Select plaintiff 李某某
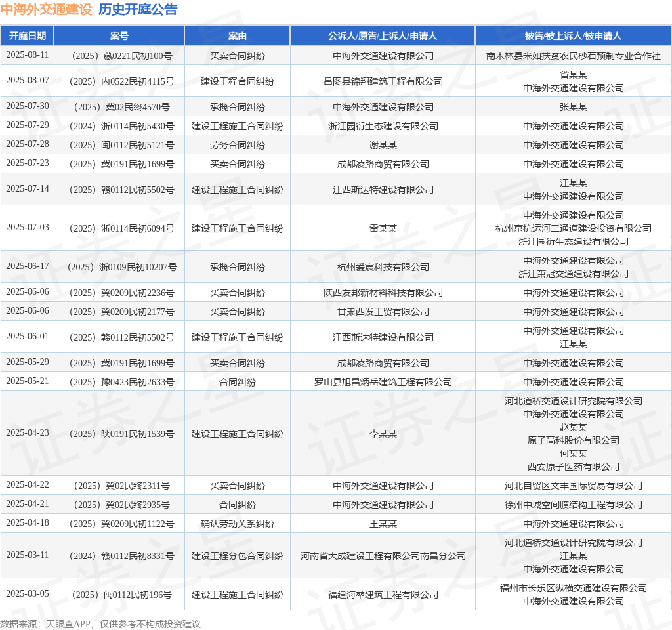The height and width of the screenshot is (630, 672). click(383, 434)
